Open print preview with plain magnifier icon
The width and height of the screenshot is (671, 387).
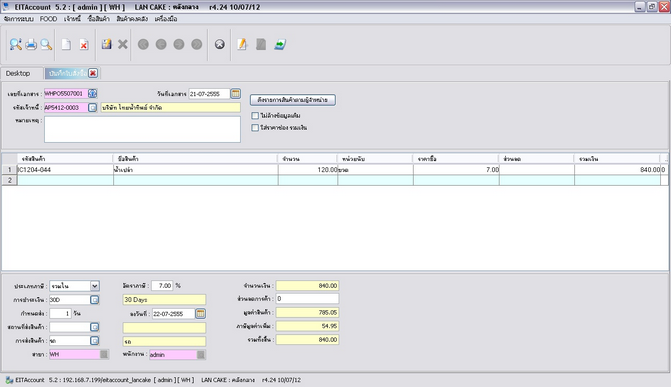46,44
